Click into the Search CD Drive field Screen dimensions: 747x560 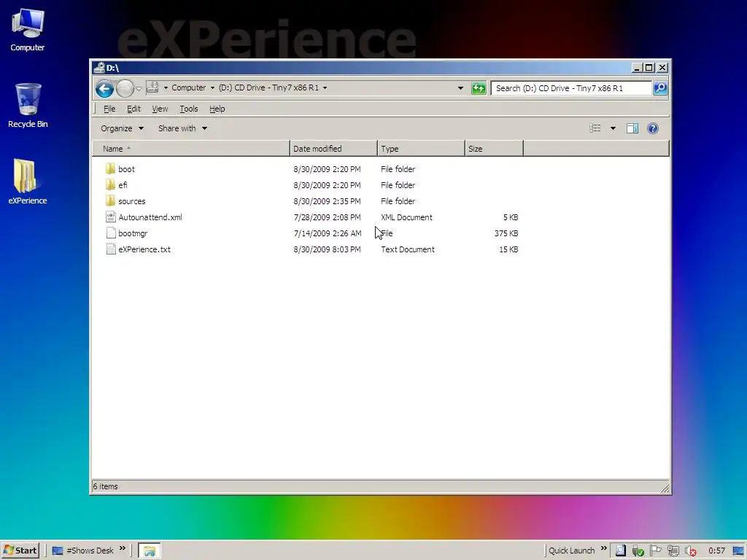click(571, 88)
